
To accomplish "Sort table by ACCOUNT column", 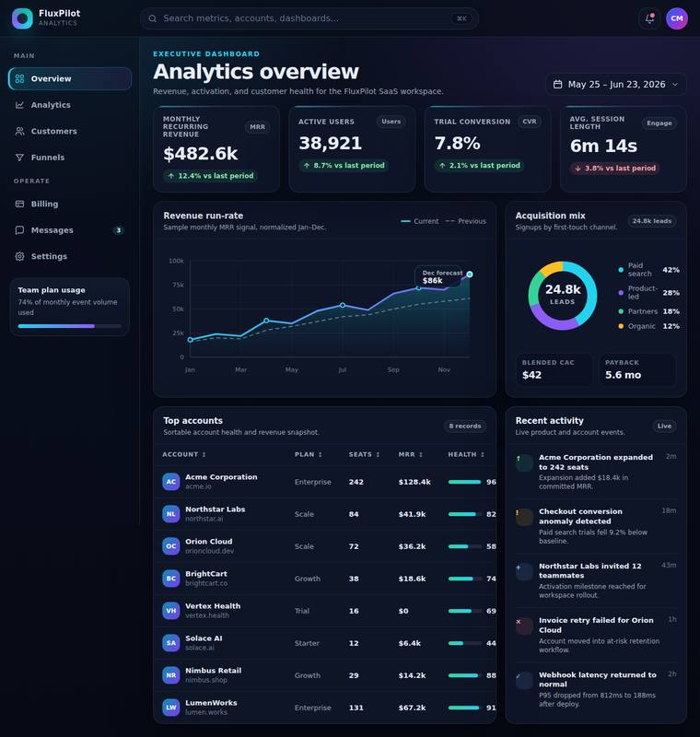I will pyautogui.click(x=184, y=454).
